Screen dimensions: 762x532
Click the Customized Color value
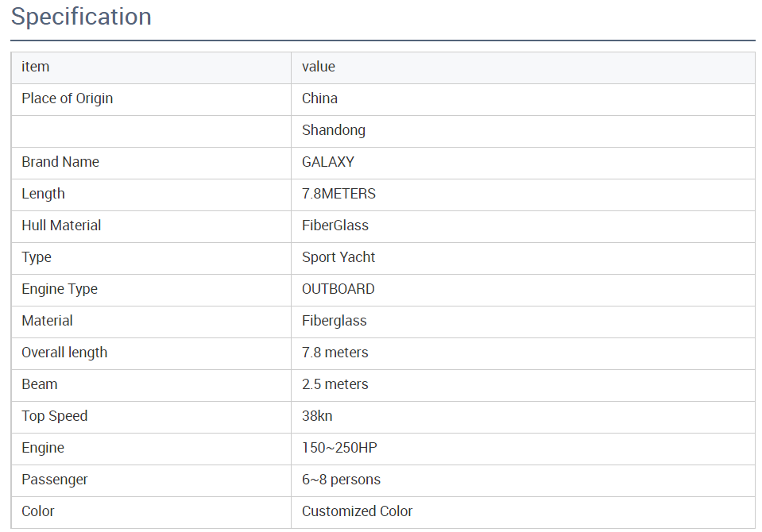tap(358, 511)
